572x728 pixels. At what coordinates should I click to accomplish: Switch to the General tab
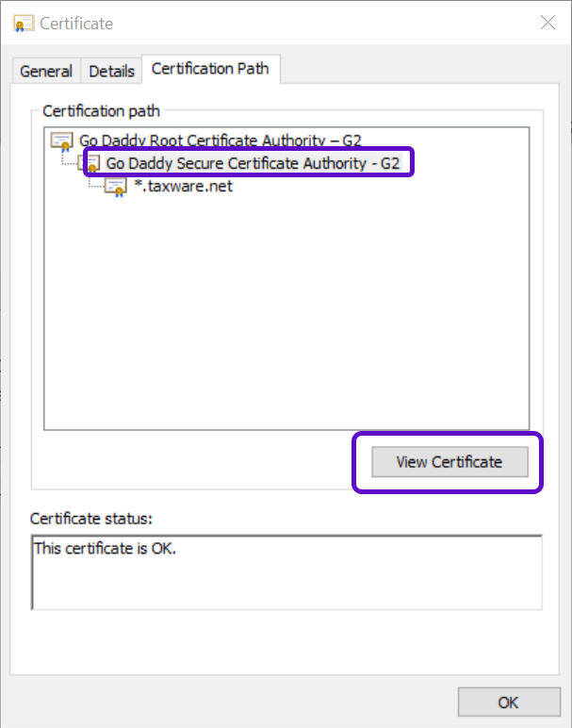[x=46, y=71]
